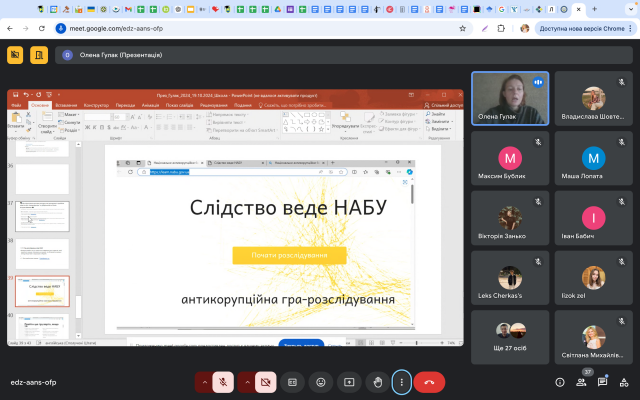
Task: Open emoji reactions panel
Action: [321, 382]
